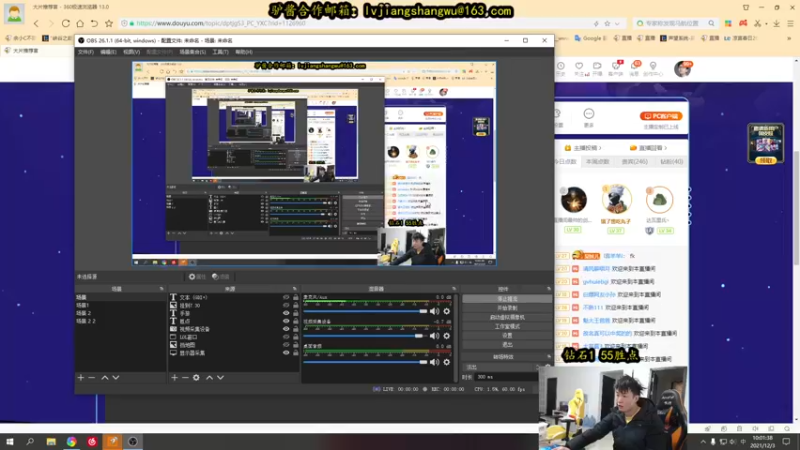Click 停止推流 button in OBS Controls
The height and width of the screenshot is (450, 800).
(x=507, y=299)
